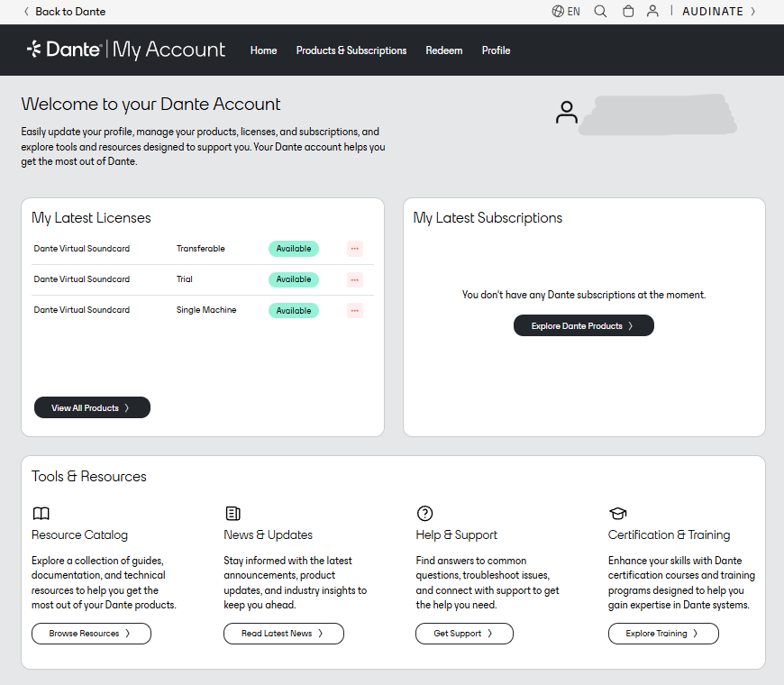Click the Single Machine license type text
This screenshot has height=685, width=784.
point(206,309)
